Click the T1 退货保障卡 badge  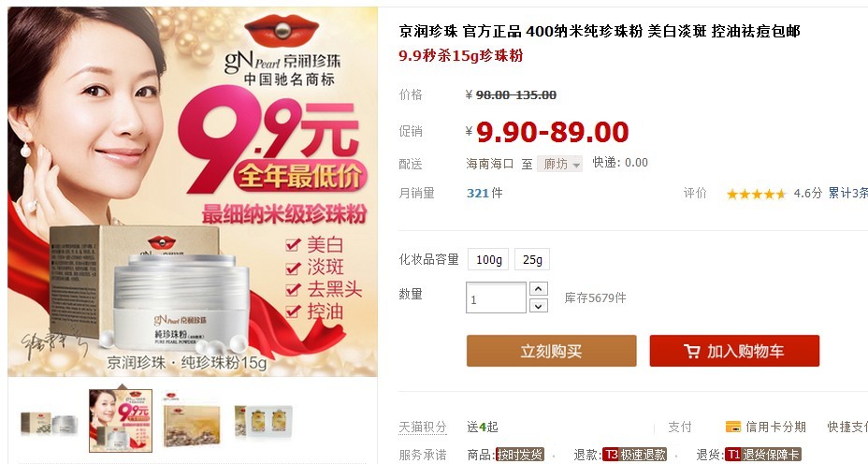(x=761, y=455)
